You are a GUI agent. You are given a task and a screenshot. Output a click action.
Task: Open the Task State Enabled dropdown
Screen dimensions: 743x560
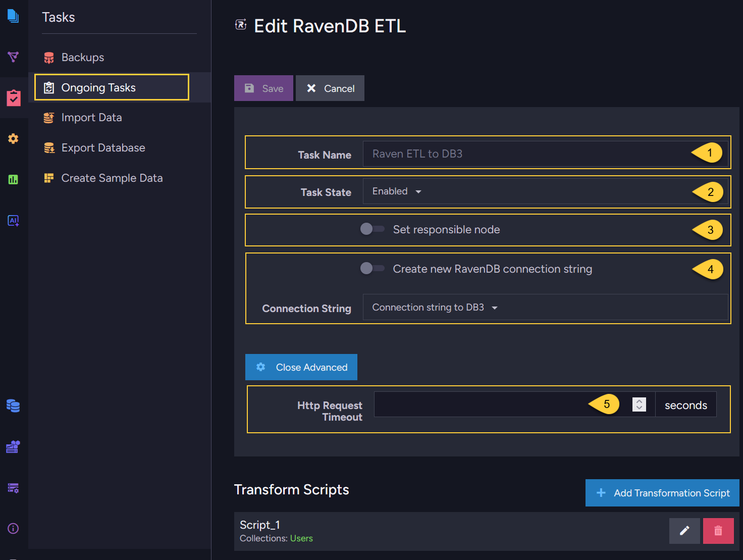click(545, 191)
